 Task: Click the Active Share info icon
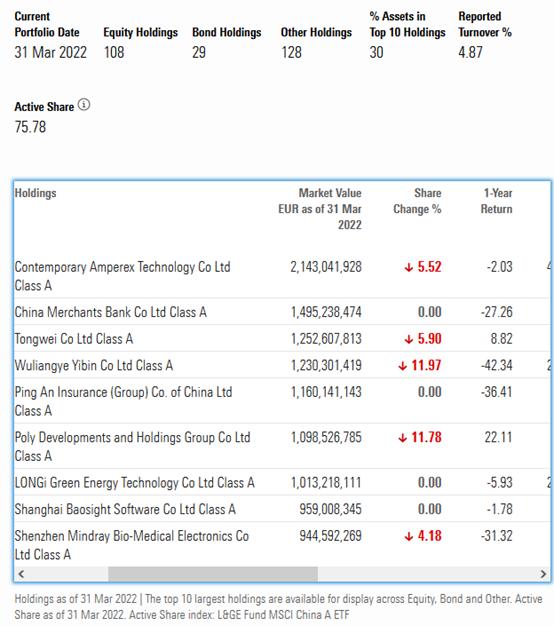[x=84, y=105]
